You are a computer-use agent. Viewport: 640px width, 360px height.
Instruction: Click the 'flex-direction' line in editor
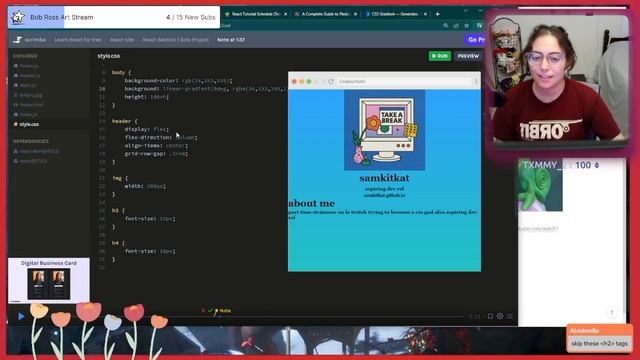[x=161, y=137]
